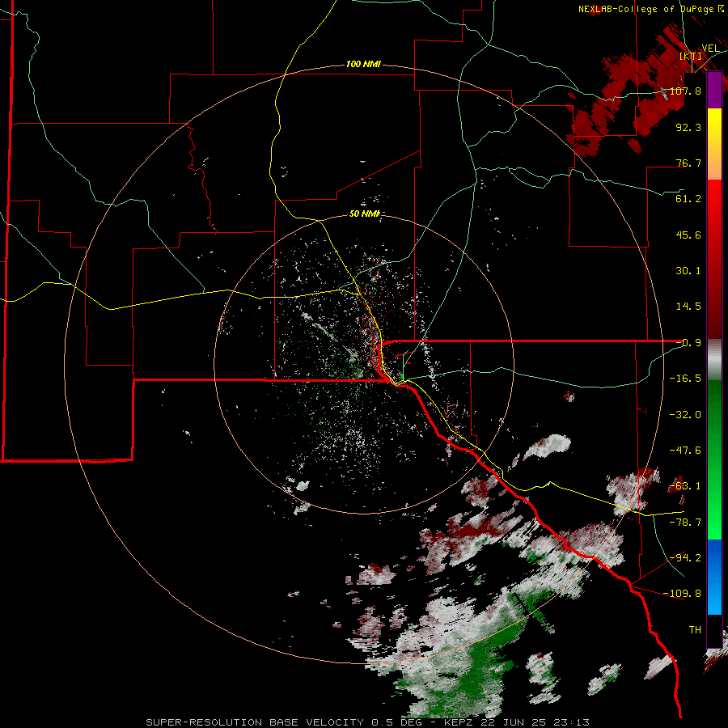Pick the purple segment of the color bar
The height and width of the screenshot is (728, 728).
pyautogui.click(x=714, y=91)
